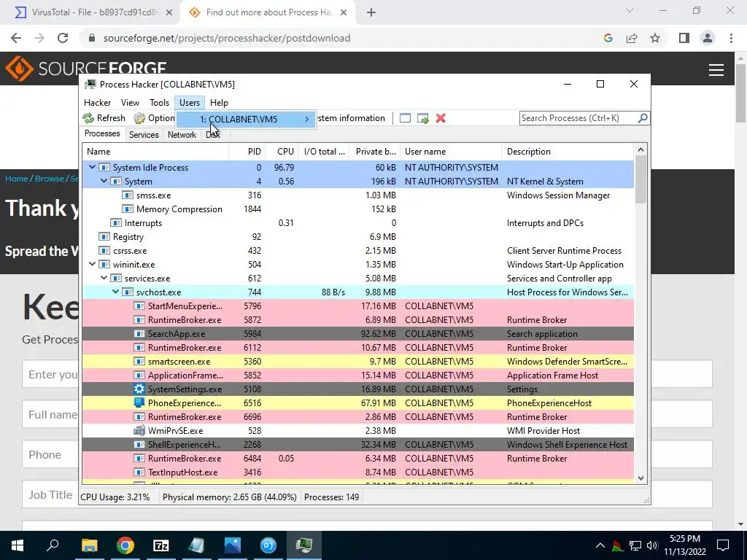The image size is (747, 560).
Task: Select the smartscreen.exe process row
Action: click(x=357, y=362)
